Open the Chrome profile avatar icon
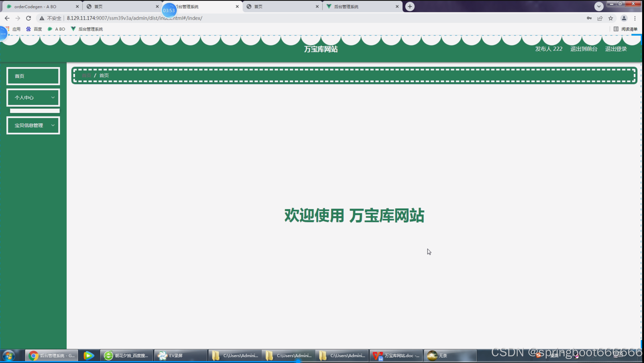 click(x=624, y=18)
